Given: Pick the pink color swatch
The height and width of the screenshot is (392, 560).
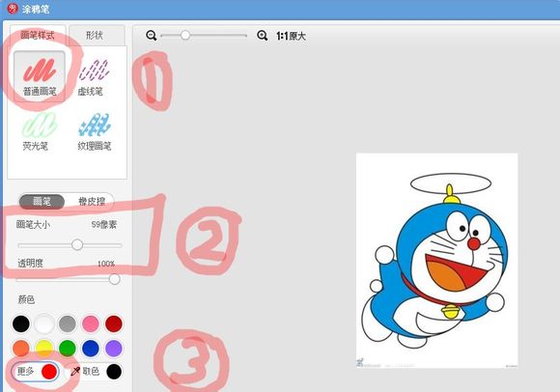Looking at the screenshot, I should [91, 324].
